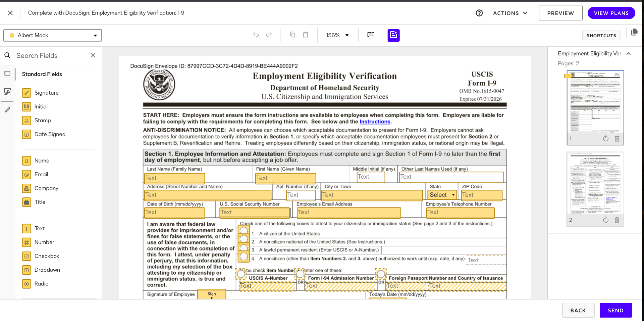Click the Last Name text field

pos(174,178)
